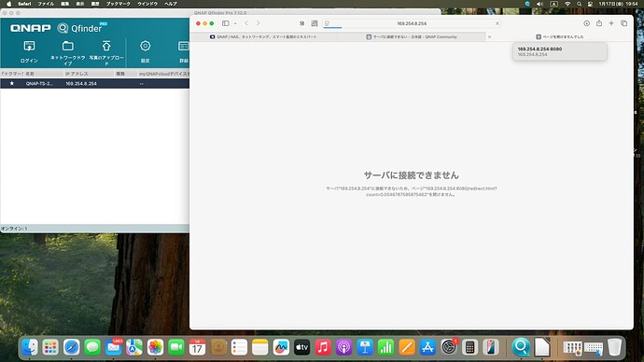The image size is (644, 362).
Task: Open Calendar from the Dock
Action: coord(197,347)
